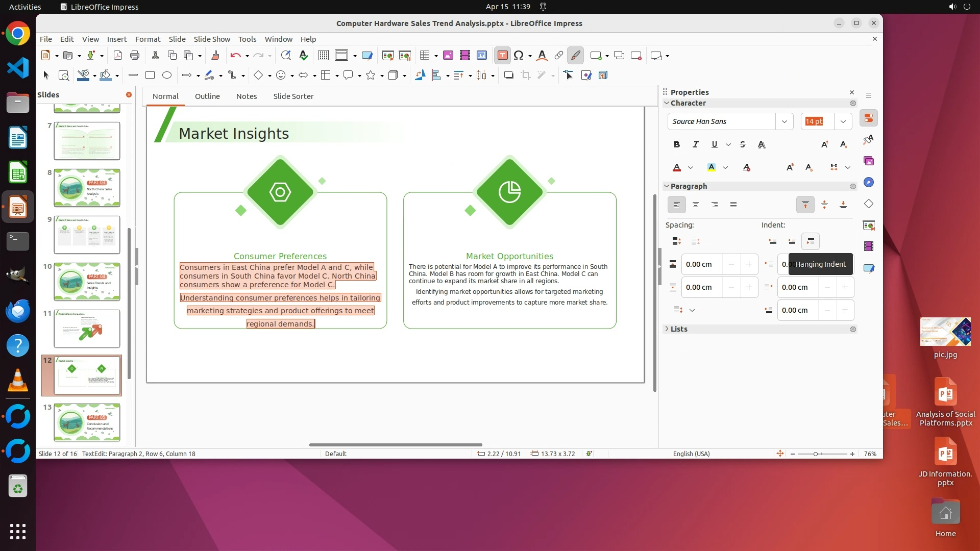Open the font name dropdown

(x=784, y=121)
